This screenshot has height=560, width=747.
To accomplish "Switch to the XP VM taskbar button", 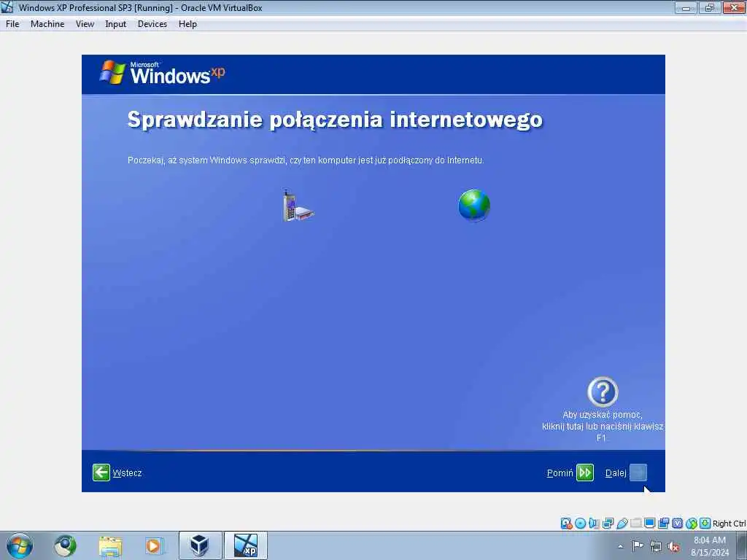I will [246, 545].
